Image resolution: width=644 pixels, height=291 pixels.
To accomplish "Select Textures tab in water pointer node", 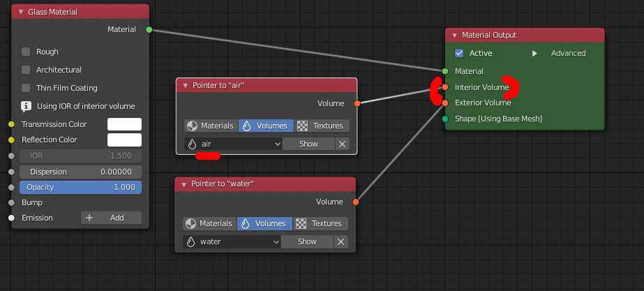I will click(x=320, y=223).
